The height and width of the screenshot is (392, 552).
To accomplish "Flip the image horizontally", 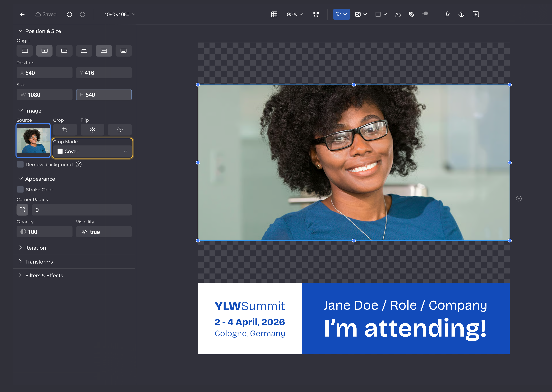I will pyautogui.click(x=92, y=130).
